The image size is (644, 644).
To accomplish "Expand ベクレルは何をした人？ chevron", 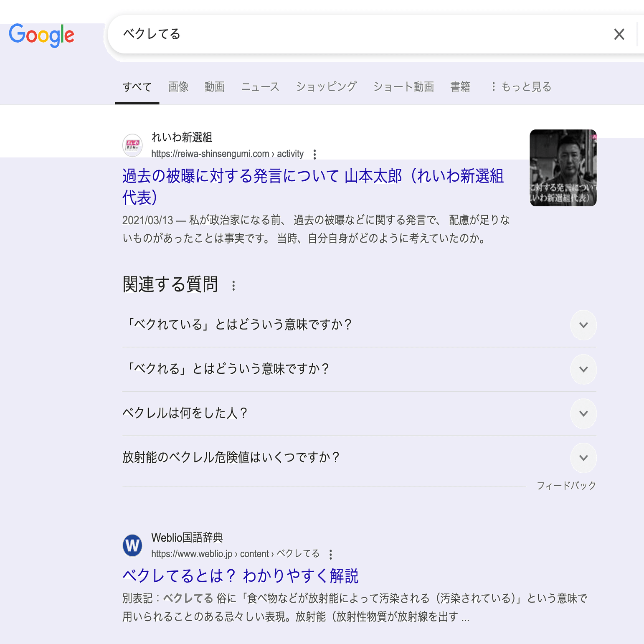I will 583,413.
